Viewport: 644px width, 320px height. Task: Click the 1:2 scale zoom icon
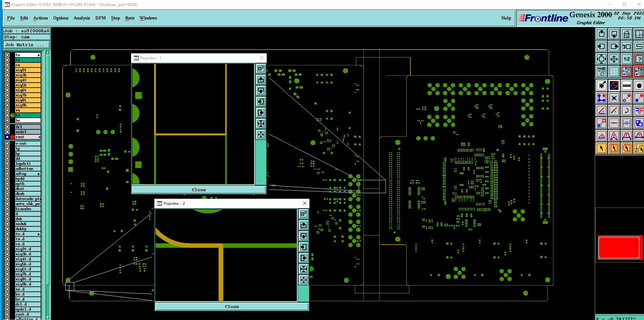pos(626,59)
